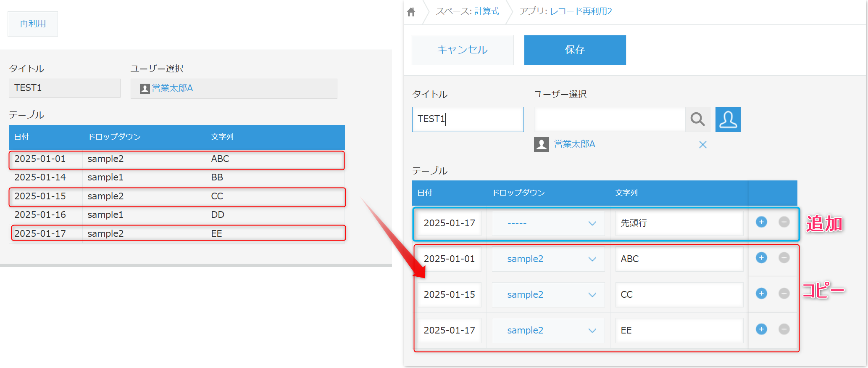Open the dropdown in the 先頭行 row
Screen dimensions: 868x368
[548, 223]
